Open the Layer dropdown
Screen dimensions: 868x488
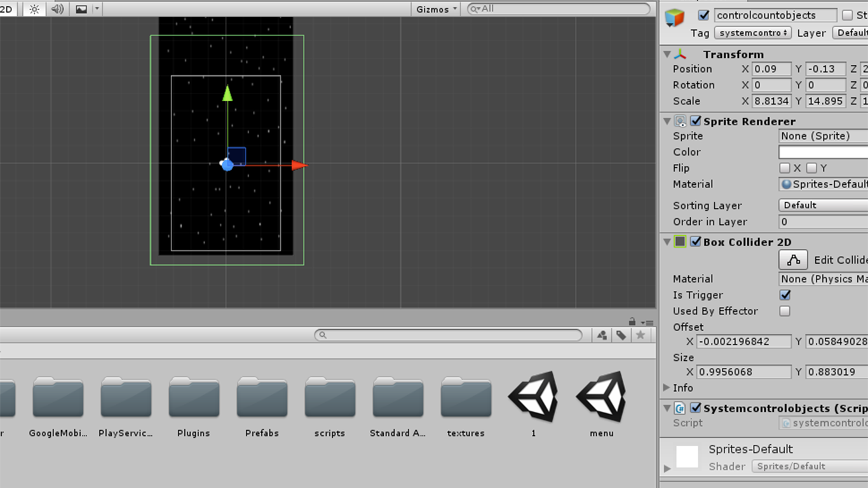(x=850, y=32)
